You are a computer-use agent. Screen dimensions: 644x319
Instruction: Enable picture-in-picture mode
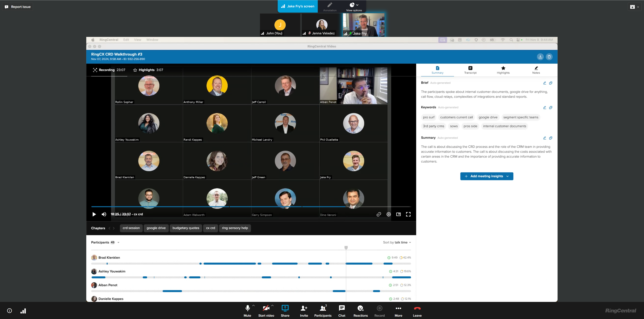click(x=398, y=214)
